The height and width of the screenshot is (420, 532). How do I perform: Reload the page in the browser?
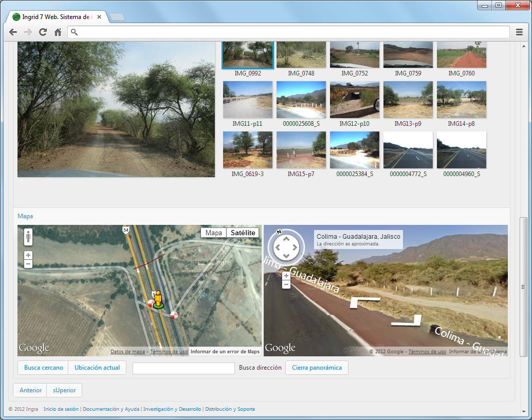point(43,32)
